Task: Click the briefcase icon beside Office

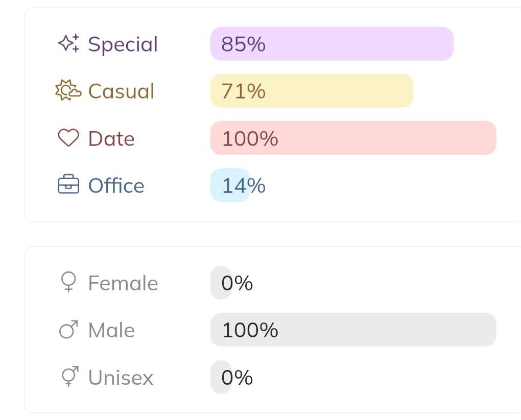Action: coord(68,185)
